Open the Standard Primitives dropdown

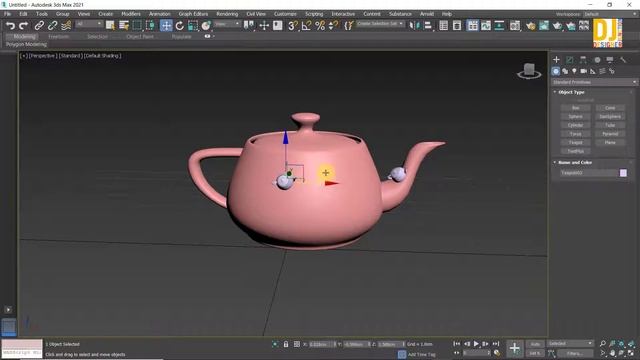click(x=594, y=82)
